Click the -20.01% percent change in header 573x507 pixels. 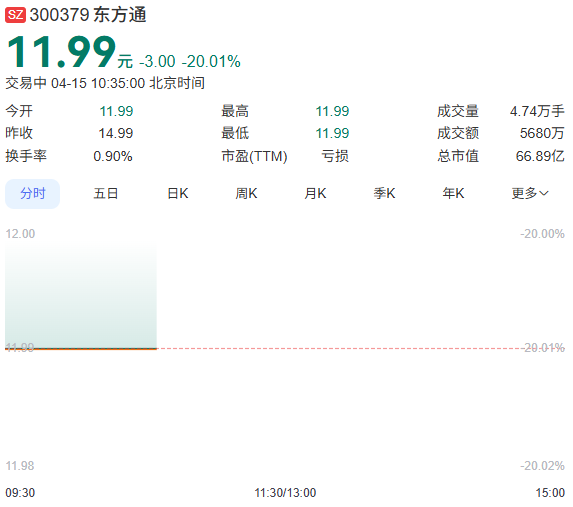pos(211,61)
